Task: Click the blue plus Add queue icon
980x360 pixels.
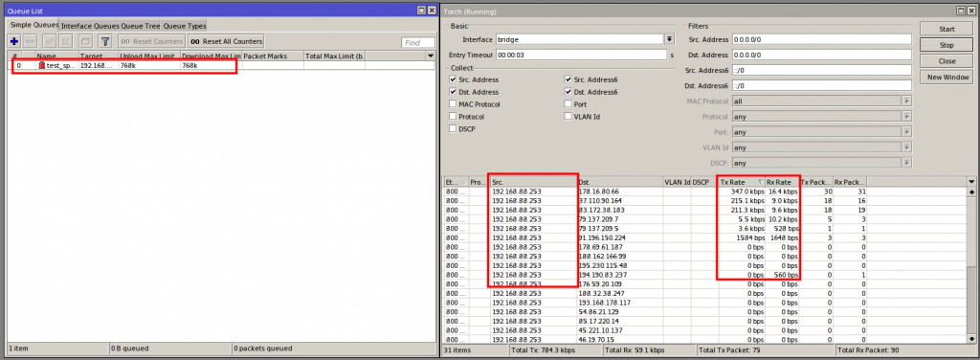Action: click(x=14, y=41)
